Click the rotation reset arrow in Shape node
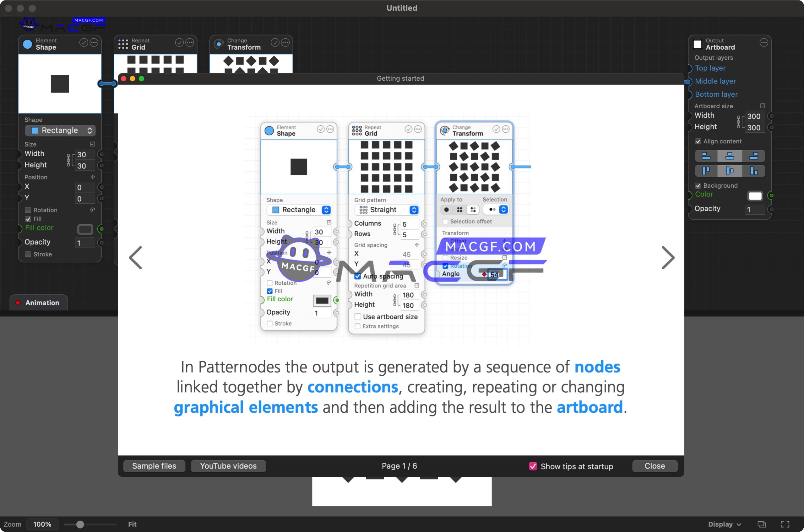 [x=94, y=210]
